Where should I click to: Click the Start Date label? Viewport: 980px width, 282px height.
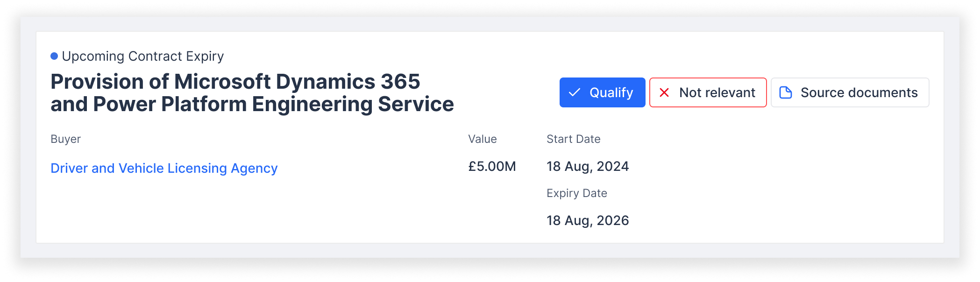[574, 139]
